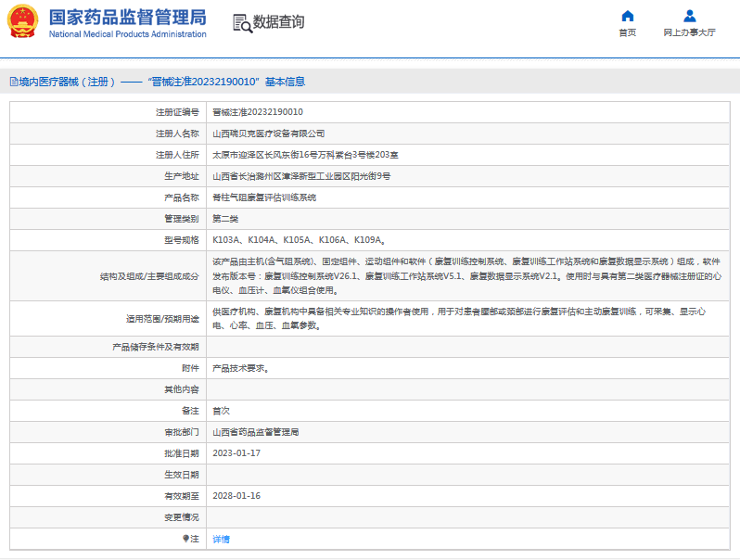Select attachment value 产品技术要求

(241, 368)
